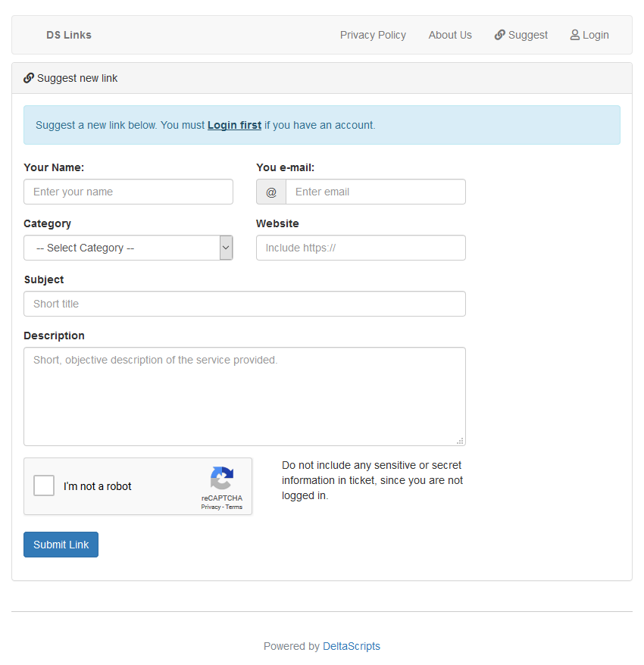Click the "Description" field label
The width and height of the screenshot is (644, 665).
(55, 336)
